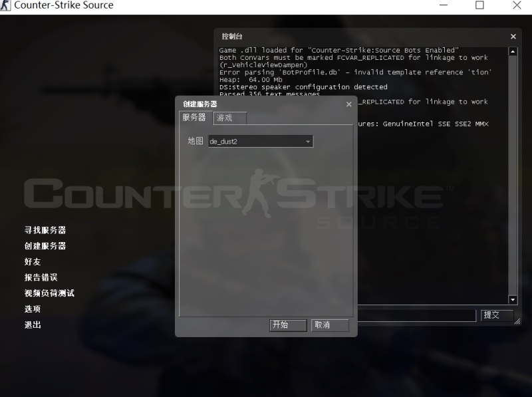
Task: Maximize the Counter-Strike Source window
Action: (479, 5)
